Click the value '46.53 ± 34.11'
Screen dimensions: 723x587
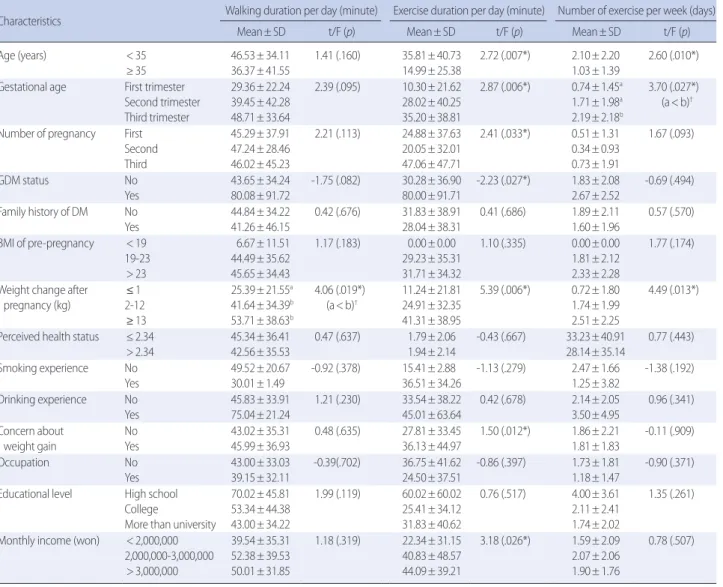click(260, 56)
